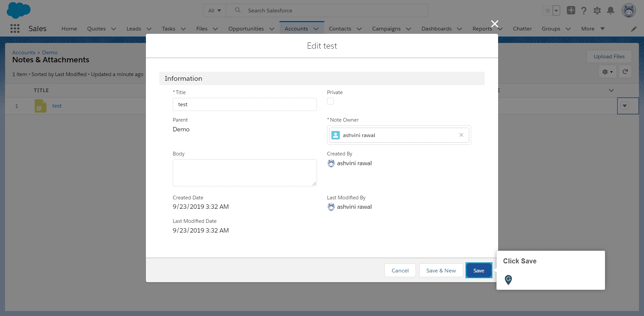The image size is (644, 316).
Task: Open the search scope All dropdown
Action: [214, 10]
